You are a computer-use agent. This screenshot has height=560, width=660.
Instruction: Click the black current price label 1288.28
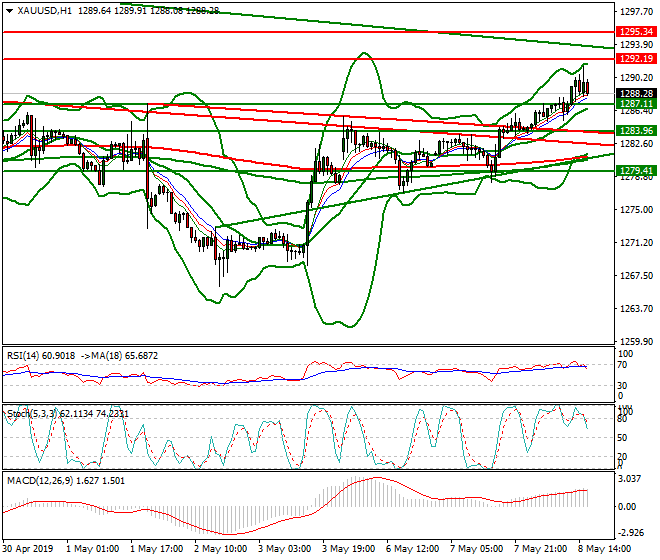pos(636,93)
